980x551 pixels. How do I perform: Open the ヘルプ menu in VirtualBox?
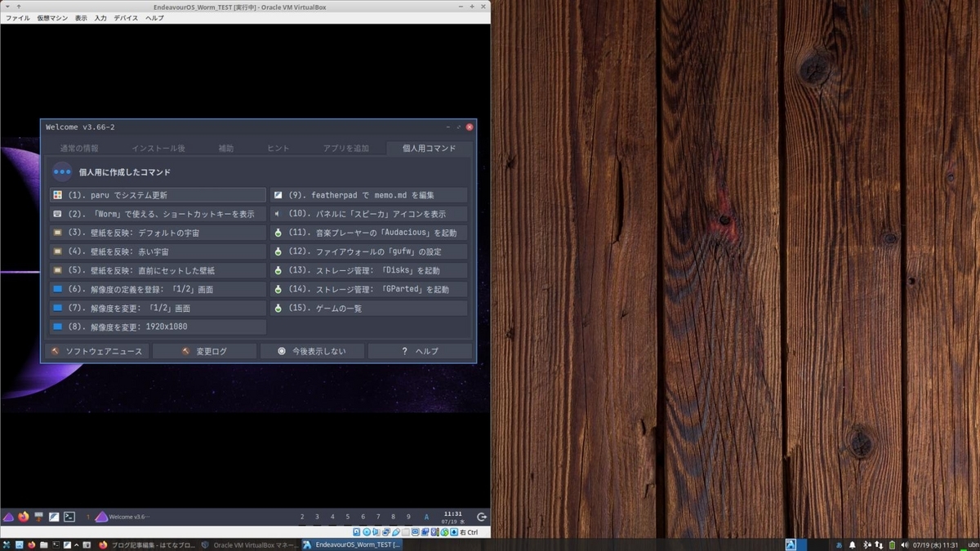[154, 18]
